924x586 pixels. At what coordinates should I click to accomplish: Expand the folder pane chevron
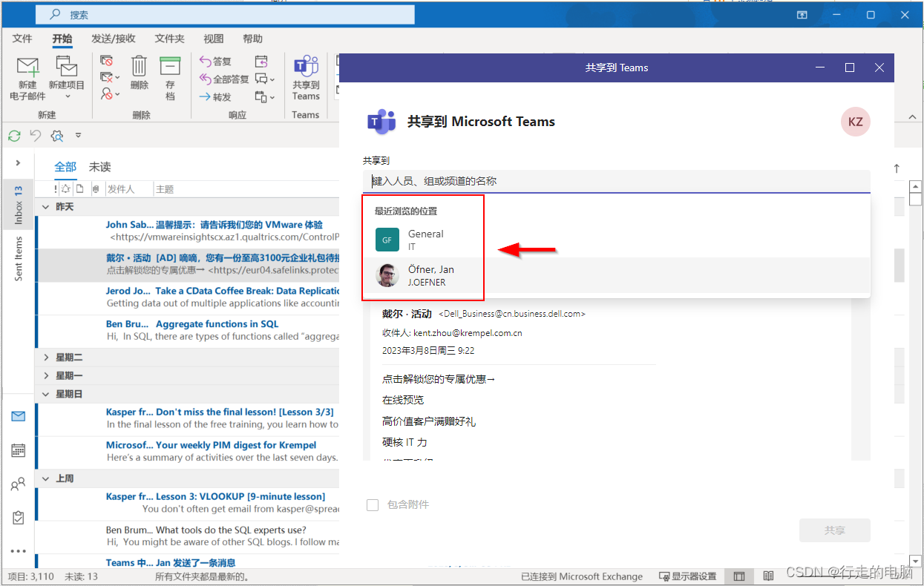click(x=19, y=162)
